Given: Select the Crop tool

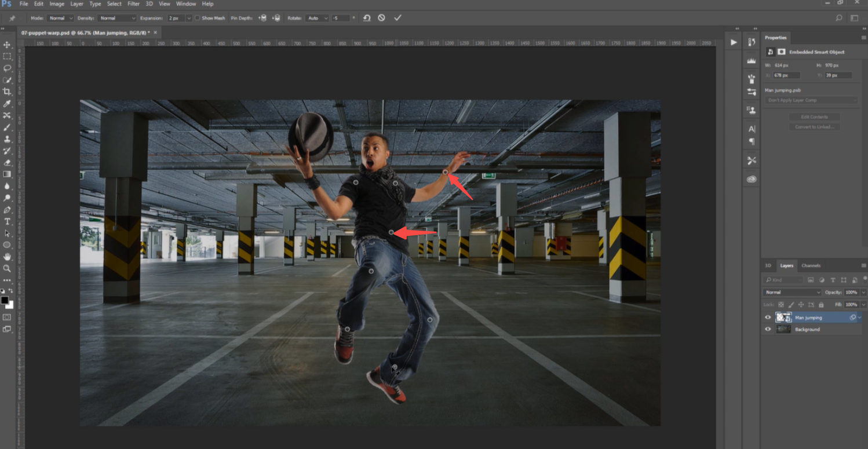Looking at the screenshot, I should point(7,92).
